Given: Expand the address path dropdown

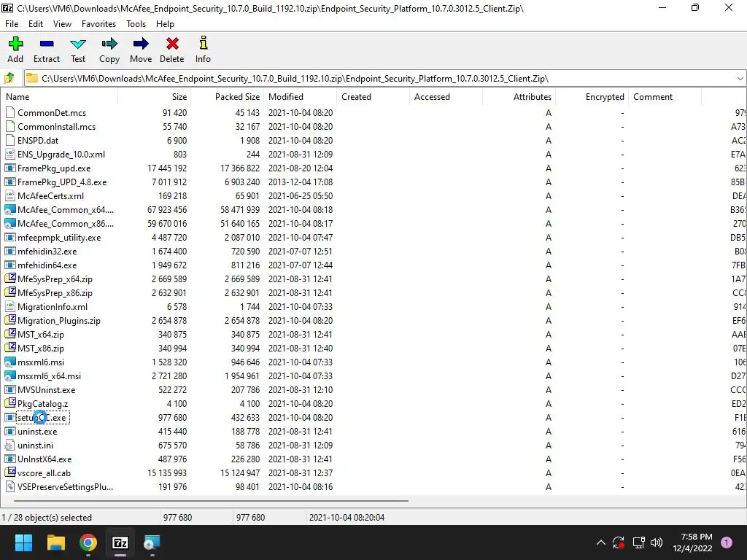Looking at the screenshot, I should pyautogui.click(x=740, y=79).
